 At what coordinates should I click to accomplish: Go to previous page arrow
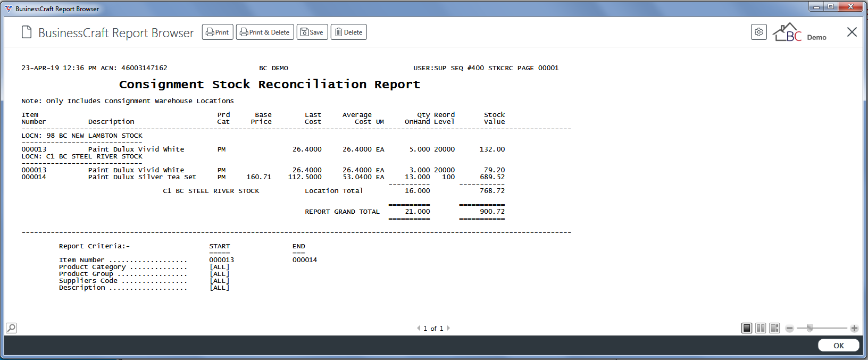point(419,328)
